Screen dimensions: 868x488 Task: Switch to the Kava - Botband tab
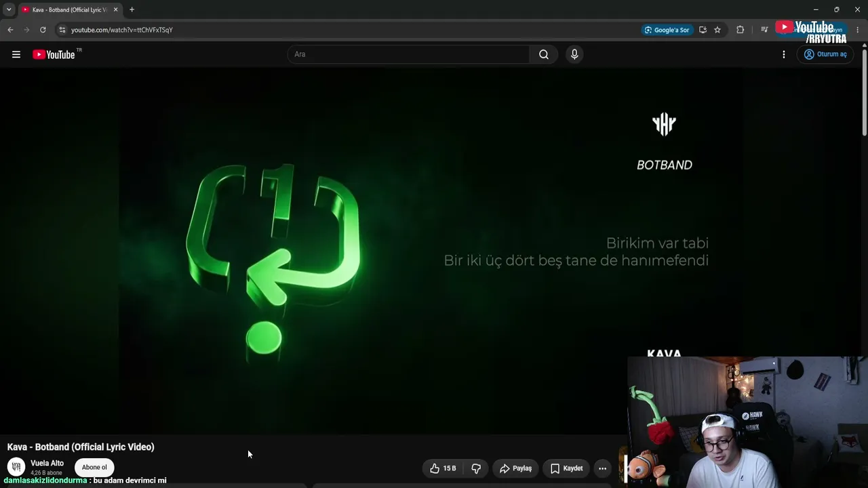(70, 9)
